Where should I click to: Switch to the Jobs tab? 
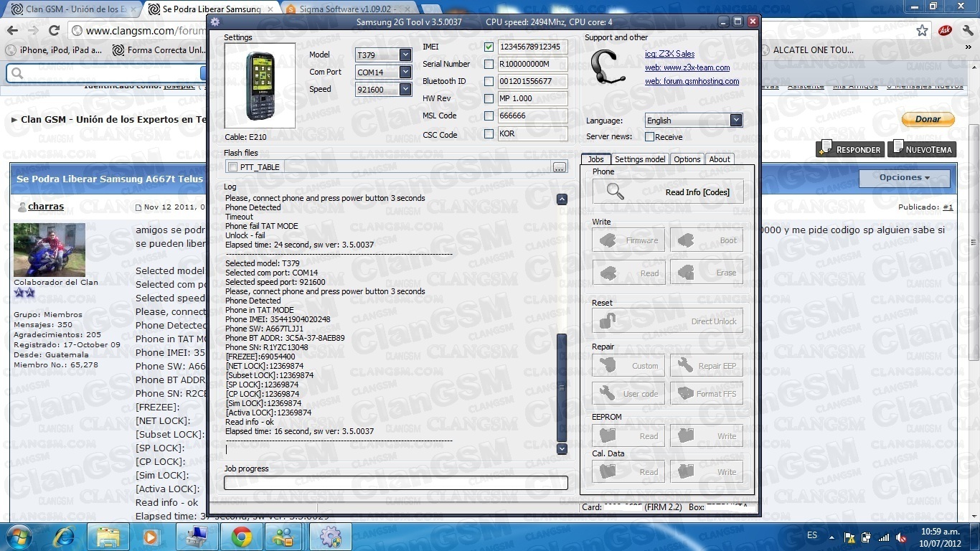595,159
